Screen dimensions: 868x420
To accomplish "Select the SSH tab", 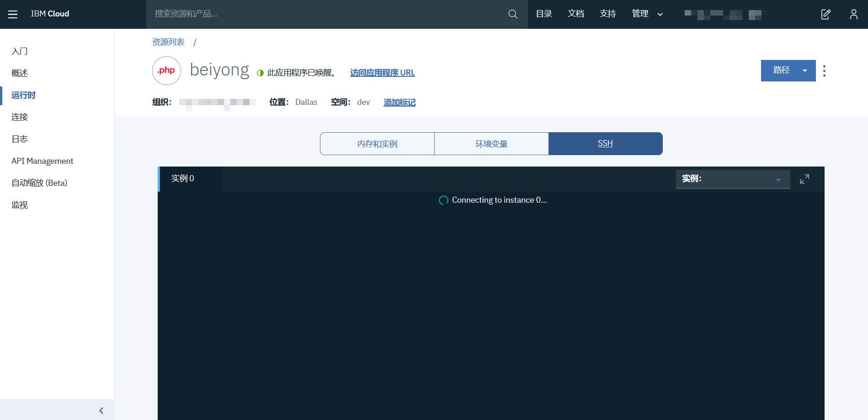I will click(x=606, y=144).
